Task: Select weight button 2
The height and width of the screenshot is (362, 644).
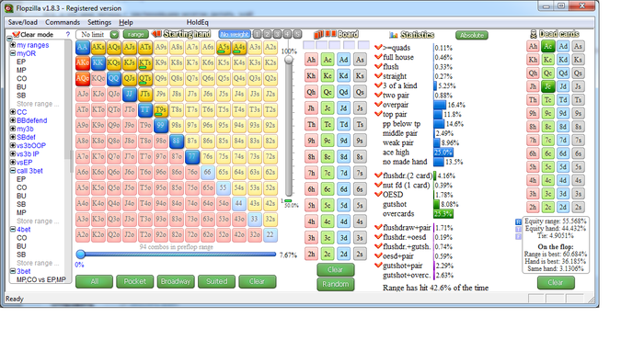Action: coord(267,34)
